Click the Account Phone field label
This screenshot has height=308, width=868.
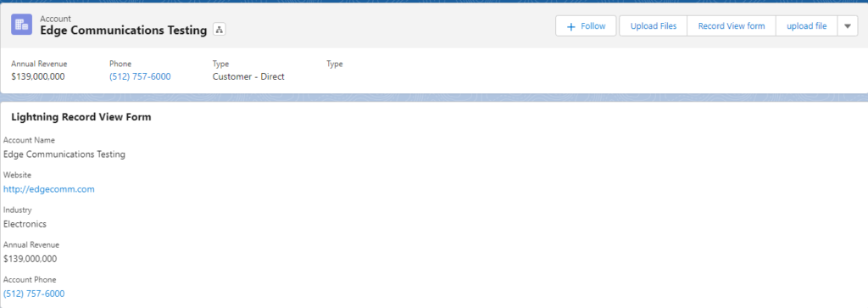(30, 280)
